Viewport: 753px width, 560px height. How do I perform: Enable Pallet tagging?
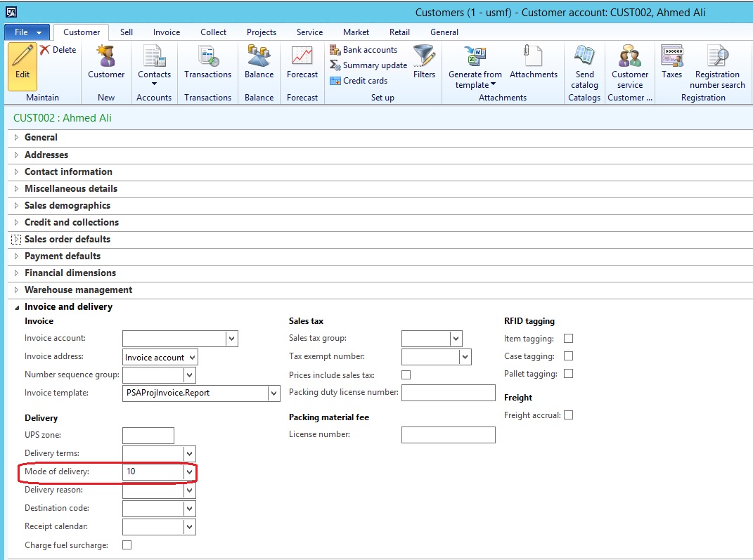click(x=568, y=373)
